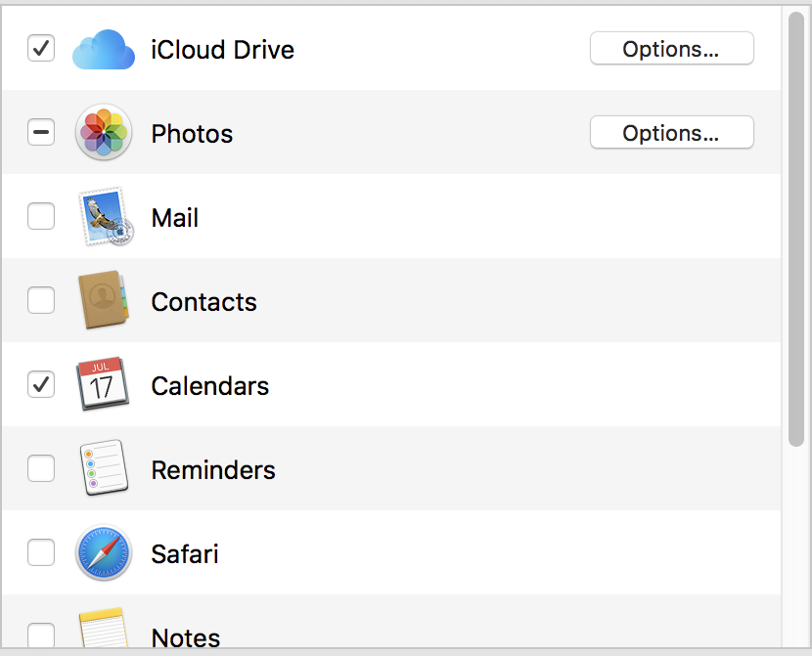Check the Reminders checkbox

41,468
